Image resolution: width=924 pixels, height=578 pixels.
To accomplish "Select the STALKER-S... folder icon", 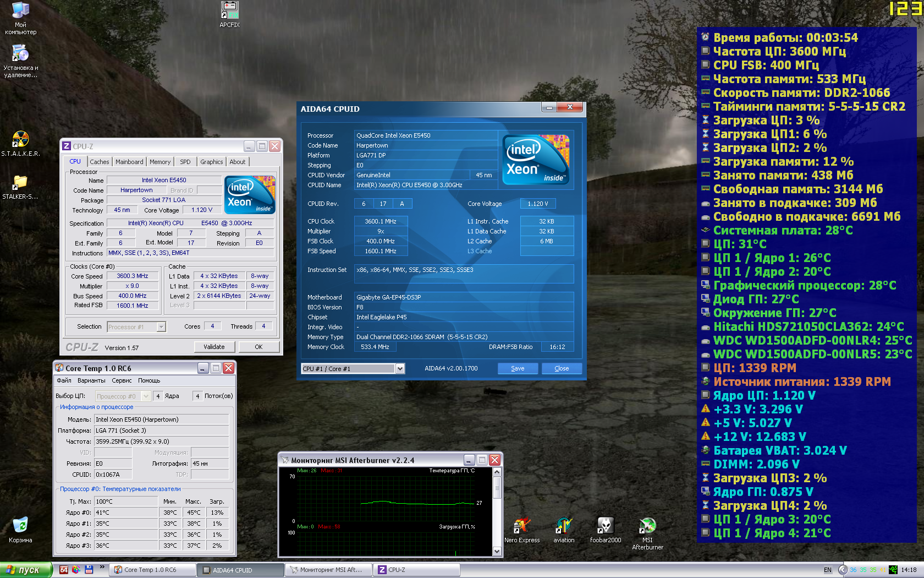I will click(20, 187).
